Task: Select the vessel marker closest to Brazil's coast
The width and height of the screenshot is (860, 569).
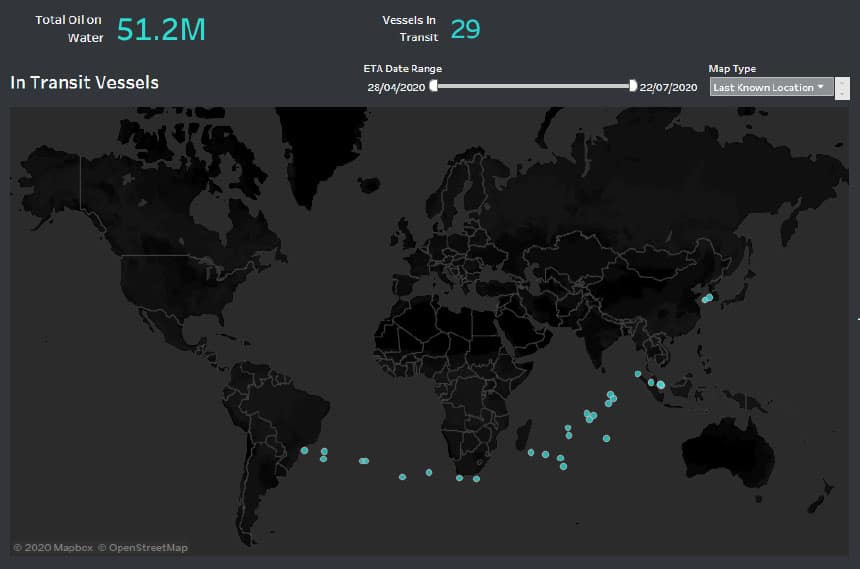Action: coord(304,450)
